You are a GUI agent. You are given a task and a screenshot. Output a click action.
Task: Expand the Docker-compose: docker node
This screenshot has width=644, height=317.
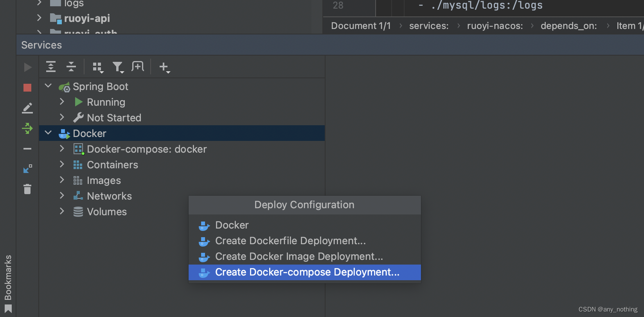pyautogui.click(x=62, y=149)
